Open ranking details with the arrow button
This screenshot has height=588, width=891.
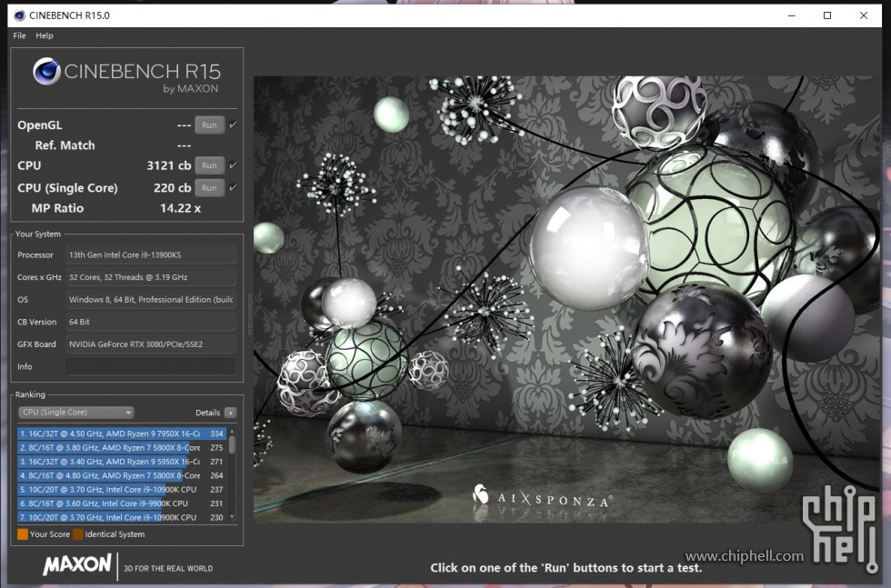(x=230, y=413)
